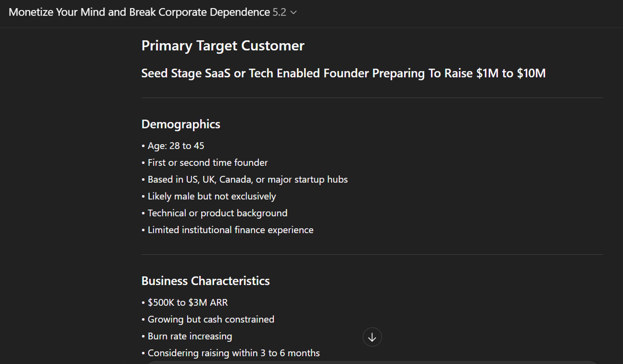The height and width of the screenshot is (364, 623).
Task: Expand the chevron next to 5.2
Action: [293, 12]
